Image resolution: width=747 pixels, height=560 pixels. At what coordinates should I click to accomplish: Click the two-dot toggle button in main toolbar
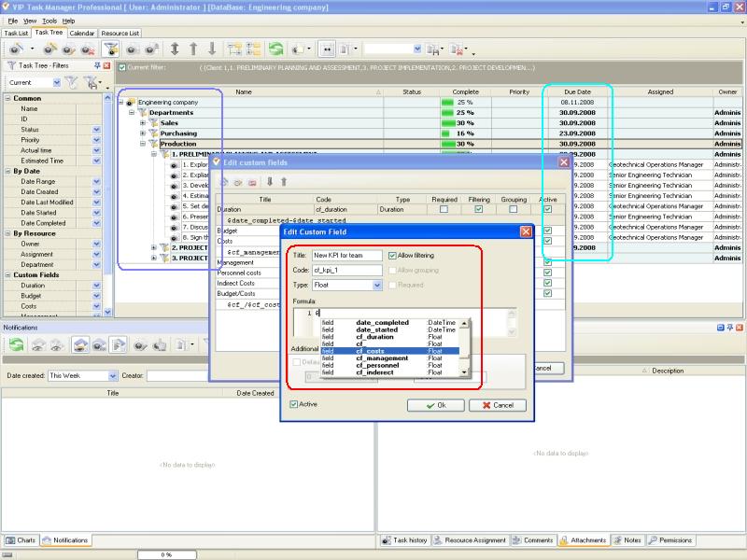[x=327, y=49]
